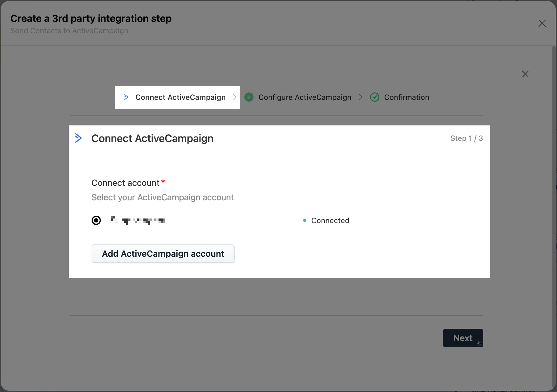Click the Connect account field label

click(x=126, y=183)
